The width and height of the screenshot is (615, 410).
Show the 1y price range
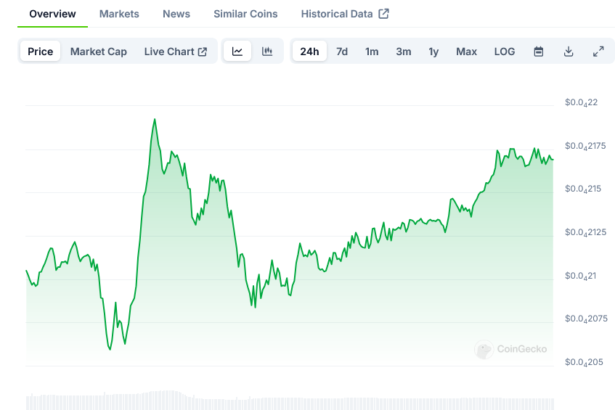click(x=433, y=51)
